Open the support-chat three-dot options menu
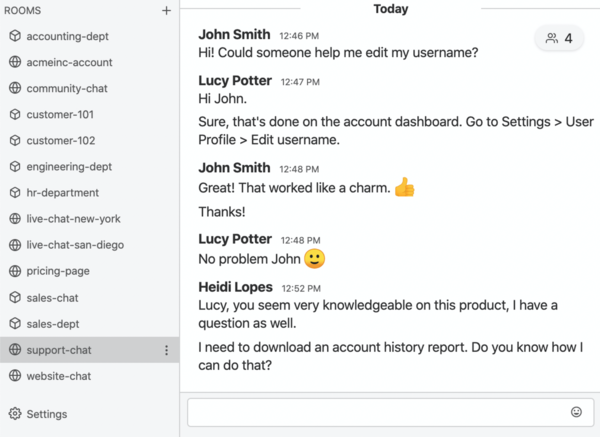This screenshot has width=600, height=437. [166, 350]
